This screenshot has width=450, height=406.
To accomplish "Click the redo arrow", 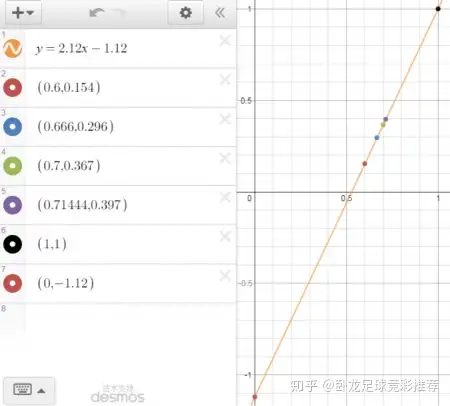I will [119, 13].
